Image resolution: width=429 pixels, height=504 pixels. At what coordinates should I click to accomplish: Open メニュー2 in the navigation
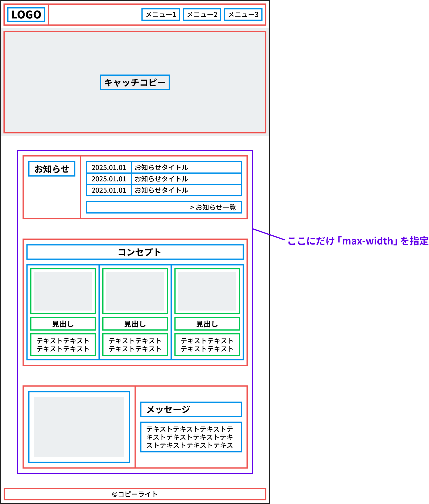click(202, 14)
